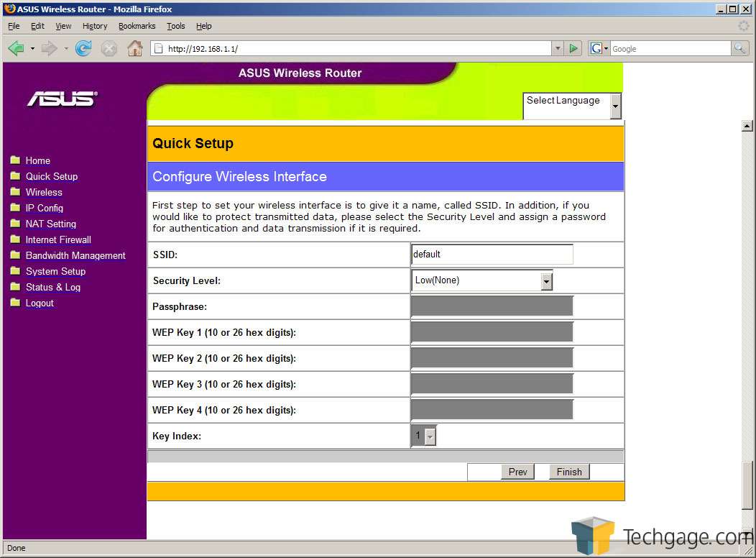Open the Tools menu

pyautogui.click(x=176, y=26)
